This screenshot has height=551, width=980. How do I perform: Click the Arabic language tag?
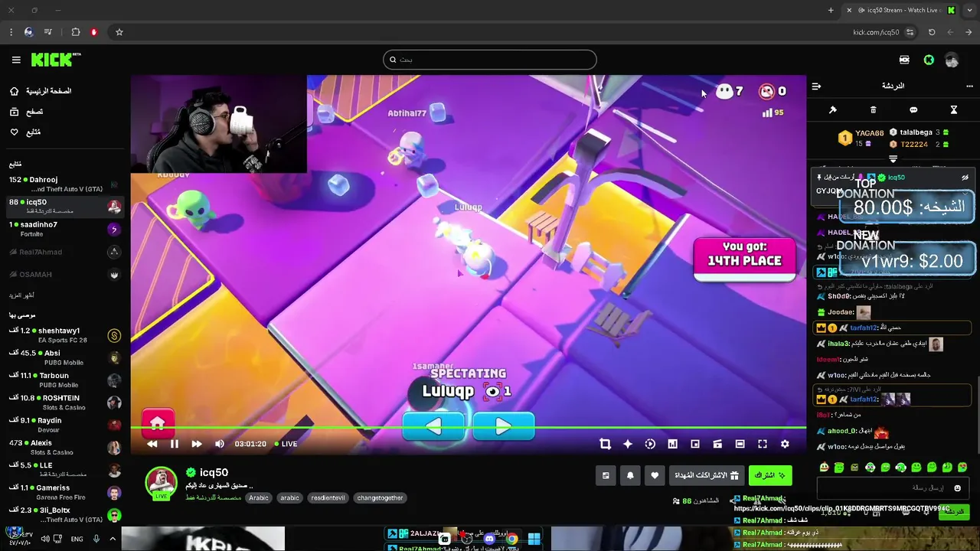click(x=259, y=498)
